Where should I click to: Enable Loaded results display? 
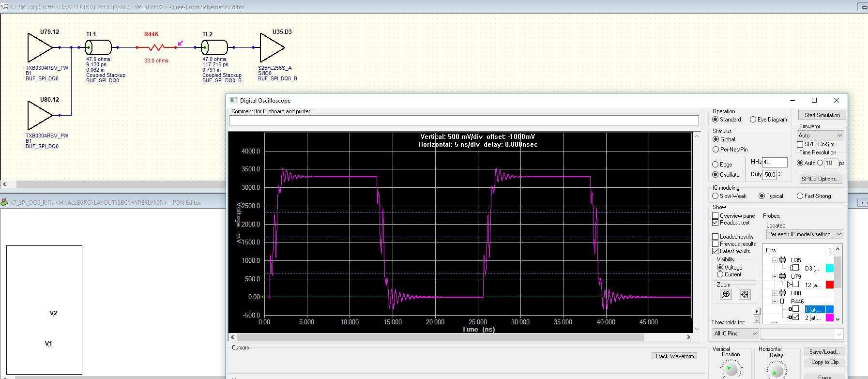pyautogui.click(x=715, y=237)
